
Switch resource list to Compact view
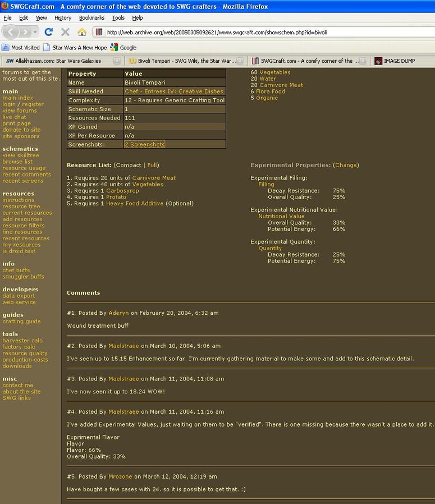pos(129,165)
